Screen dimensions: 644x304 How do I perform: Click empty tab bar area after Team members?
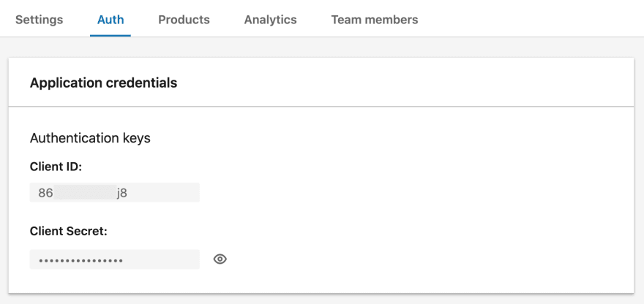530,20
